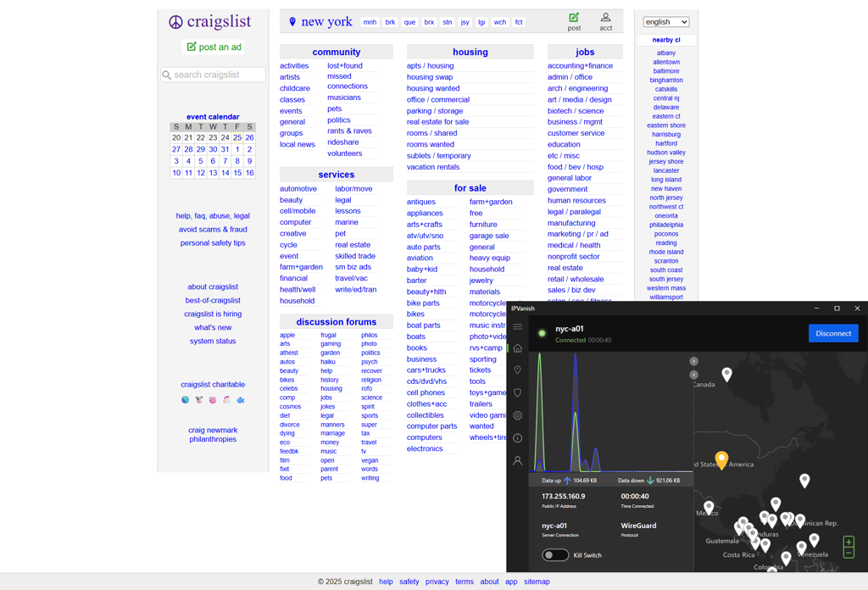Toggle the Kill Switch in IPVanish
Viewport: 868px width, 590px height.
[x=555, y=555]
